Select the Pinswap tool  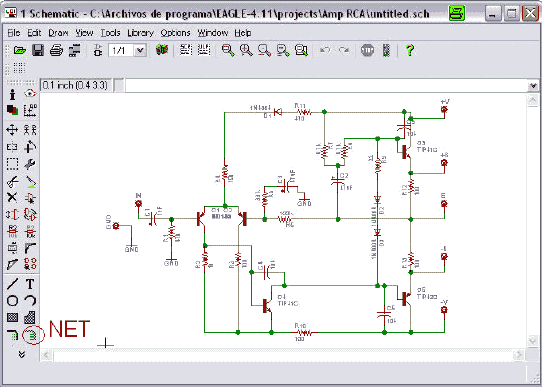[x=12, y=215]
